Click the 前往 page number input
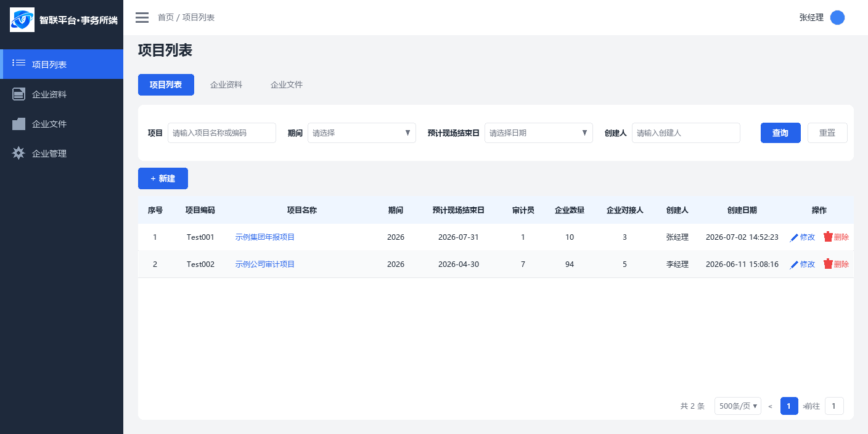The width and height of the screenshot is (868, 434). 834,406
